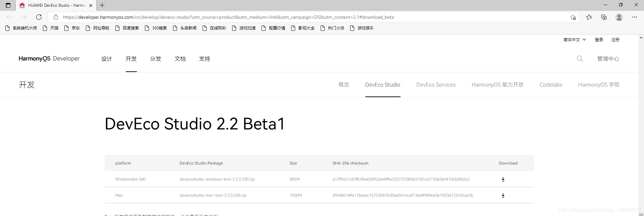Click the site search magnifier icon

pos(580,59)
